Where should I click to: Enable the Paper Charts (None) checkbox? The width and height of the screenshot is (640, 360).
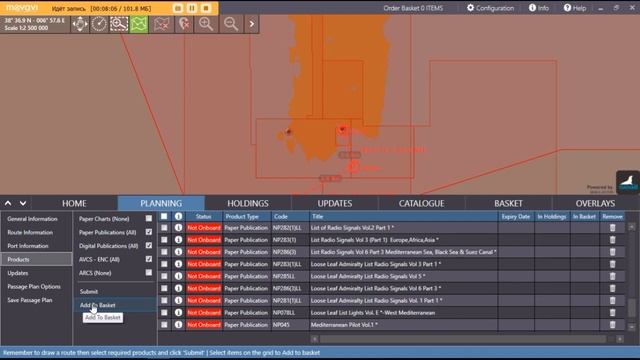[x=149, y=218]
